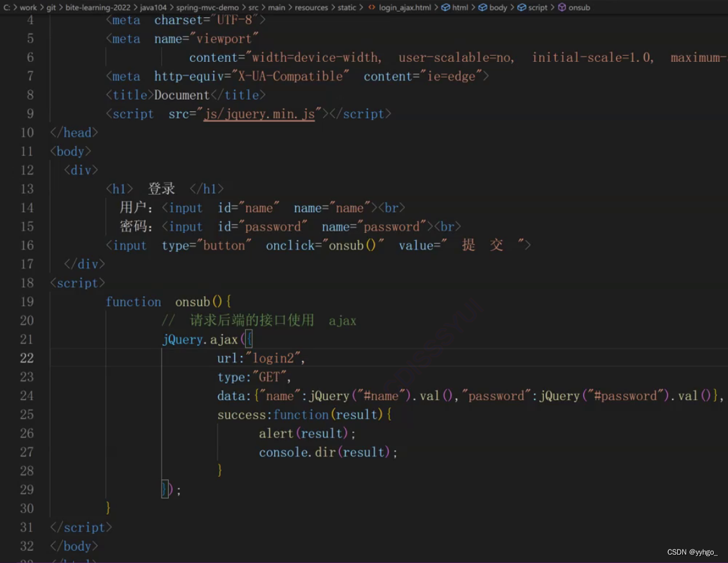
Task: Click the highlighted closing bracket on line 29
Action: (164, 489)
